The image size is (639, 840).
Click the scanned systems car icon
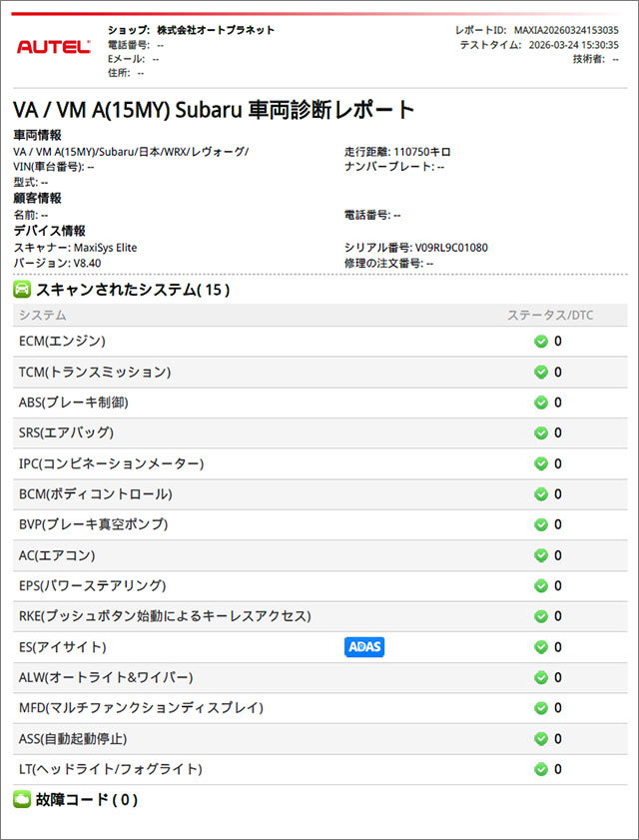22,290
